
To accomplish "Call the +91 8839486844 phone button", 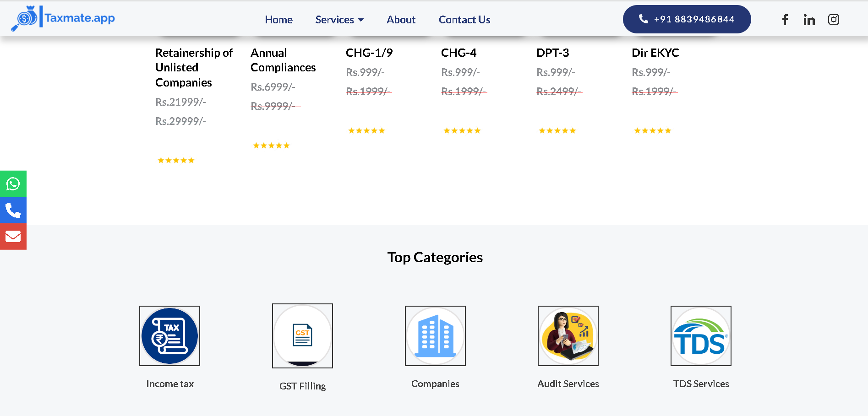I will coord(687,19).
